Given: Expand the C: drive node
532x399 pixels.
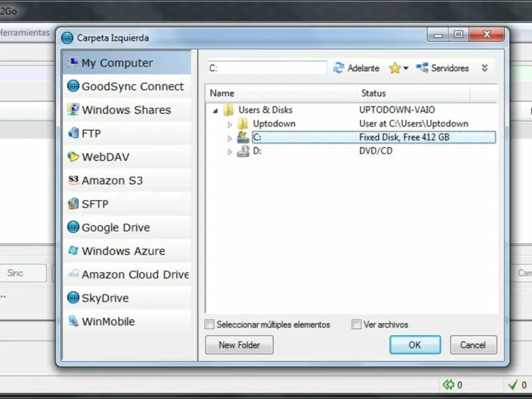Looking at the screenshot, I should point(229,138).
